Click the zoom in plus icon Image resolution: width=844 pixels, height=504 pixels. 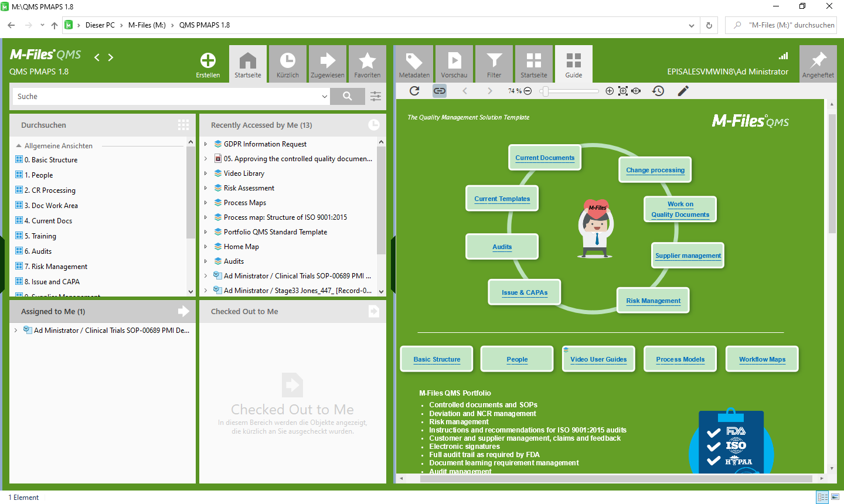[610, 91]
